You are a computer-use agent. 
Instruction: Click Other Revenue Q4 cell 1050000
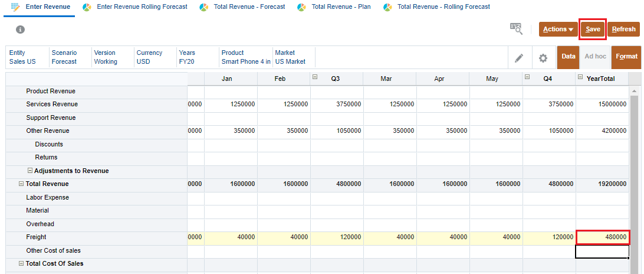[x=549, y=131]
